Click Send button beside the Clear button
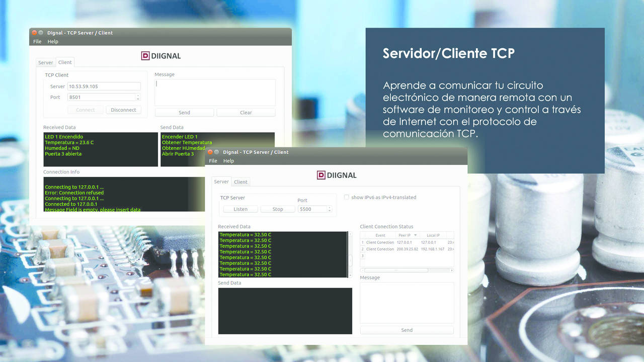The width and height of the screenshot is (644, 362). [x=184, y=113]
